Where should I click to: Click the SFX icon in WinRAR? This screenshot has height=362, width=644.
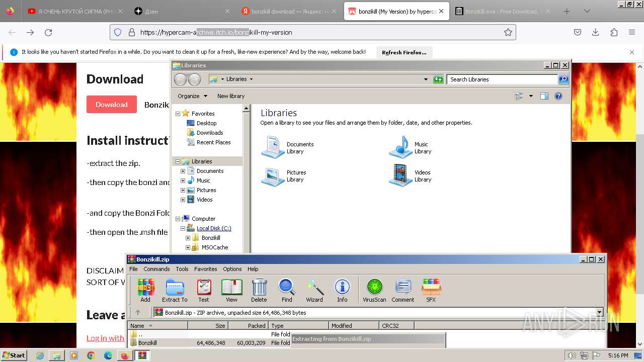[x=431, y=290]
